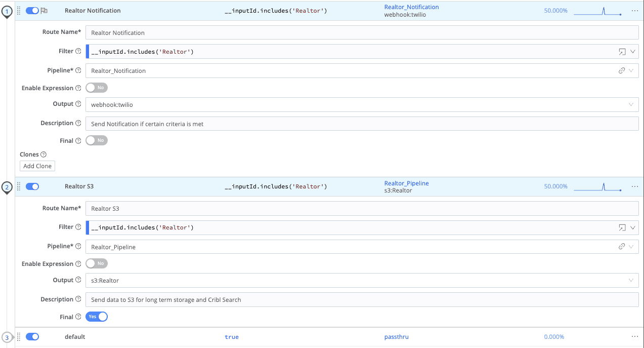This screenshot has width=644, height=348.
Task: Open Realtor_Pipeline link in route header
Action: (x=406, y=183)
